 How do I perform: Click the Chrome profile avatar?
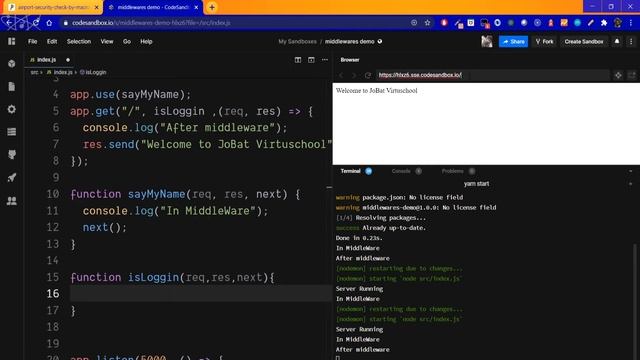tap(617, 23)
